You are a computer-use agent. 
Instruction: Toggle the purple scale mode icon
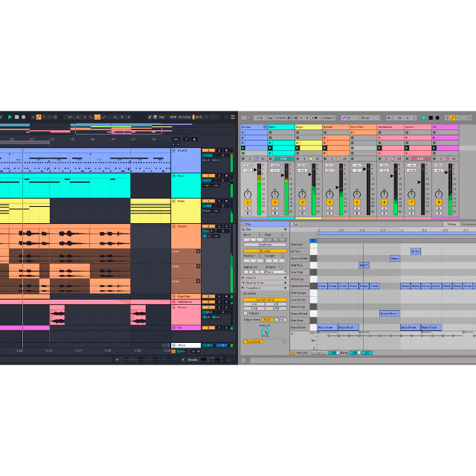344,118
